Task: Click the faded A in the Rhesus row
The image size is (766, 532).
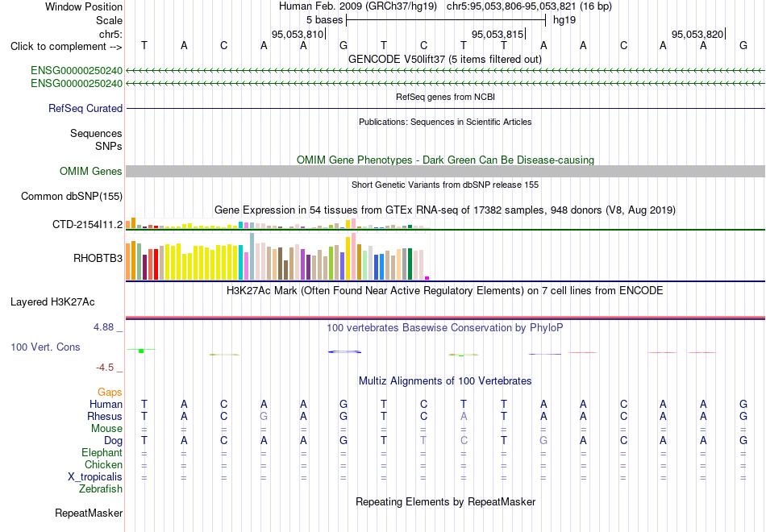Action: pyautogui.click(x=464, y=416)
